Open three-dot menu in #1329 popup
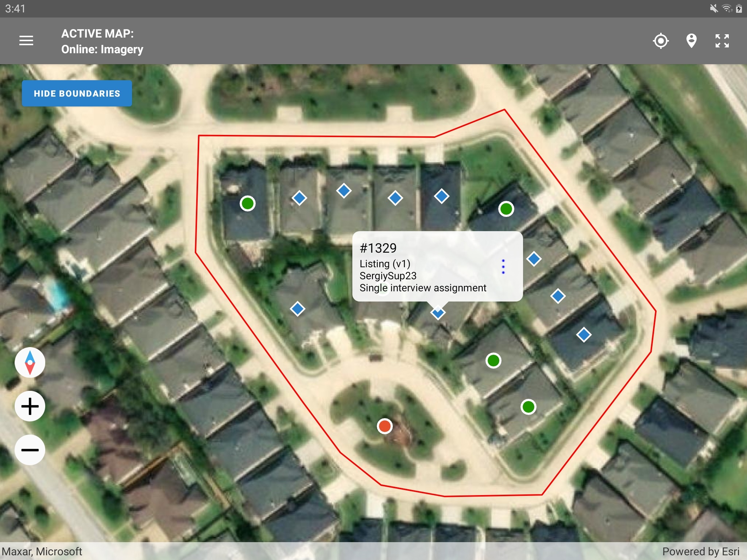747x560 pixels. pyautogui.click(x=503, y=267)
